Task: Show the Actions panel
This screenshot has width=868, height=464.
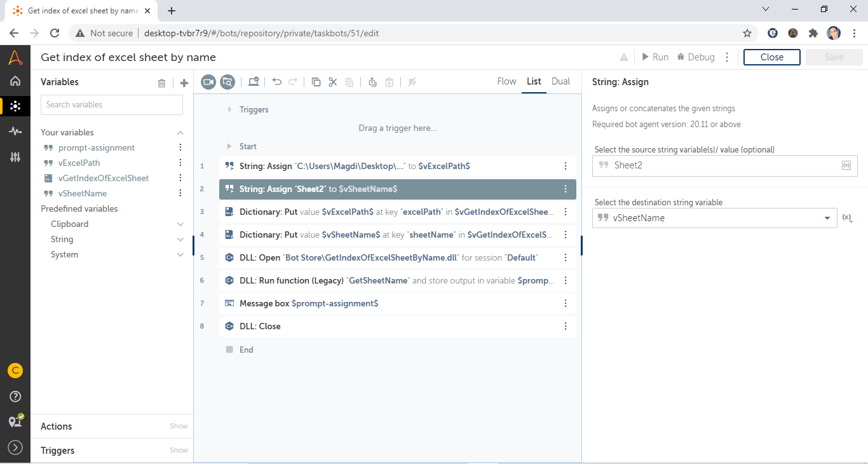Action: (x=179, y=426)
